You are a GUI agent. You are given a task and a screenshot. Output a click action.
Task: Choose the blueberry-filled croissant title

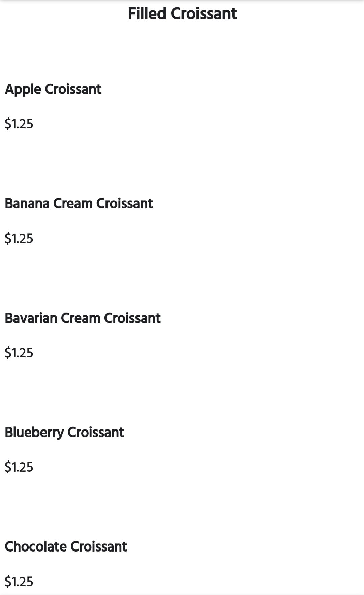(64, 433)
